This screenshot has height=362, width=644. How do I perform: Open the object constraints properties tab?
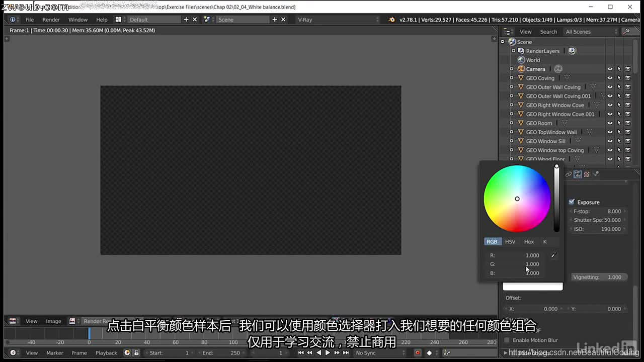[x=569, y=174]
